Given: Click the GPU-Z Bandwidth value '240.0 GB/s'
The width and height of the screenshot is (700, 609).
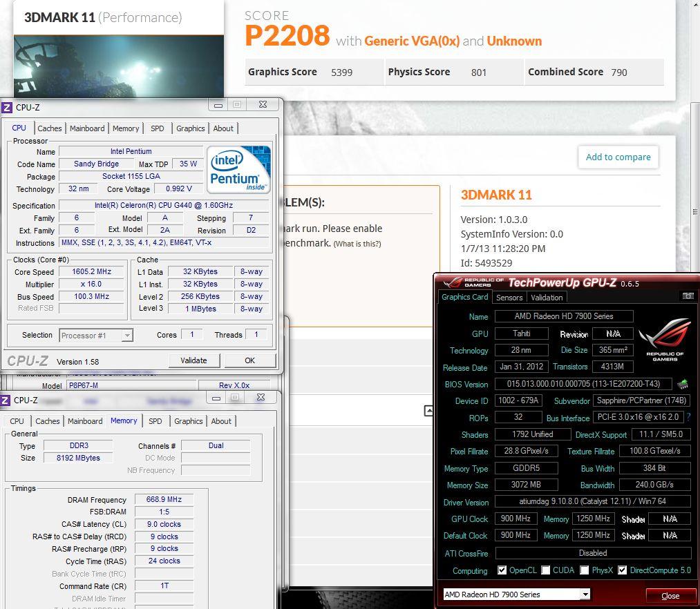Looking at the screenshot, I should click(654, 485).
